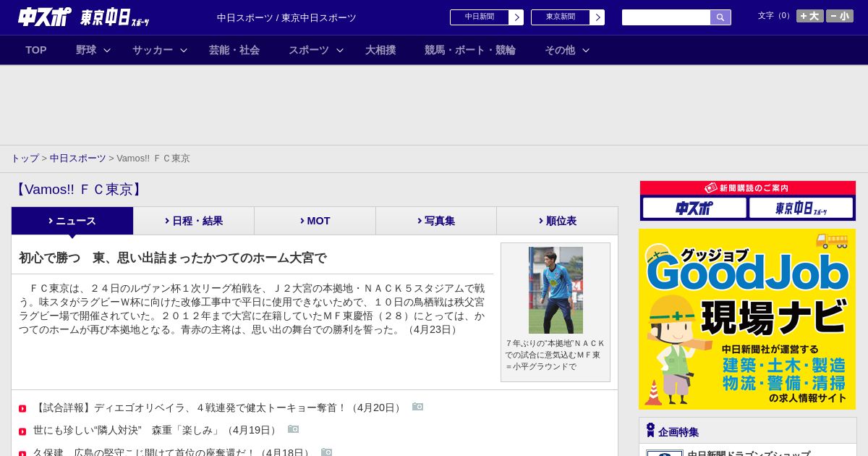The image size is (868, 456).
Task: Click red bullet icon of 試合詳報 row
Action: (22, 409)
